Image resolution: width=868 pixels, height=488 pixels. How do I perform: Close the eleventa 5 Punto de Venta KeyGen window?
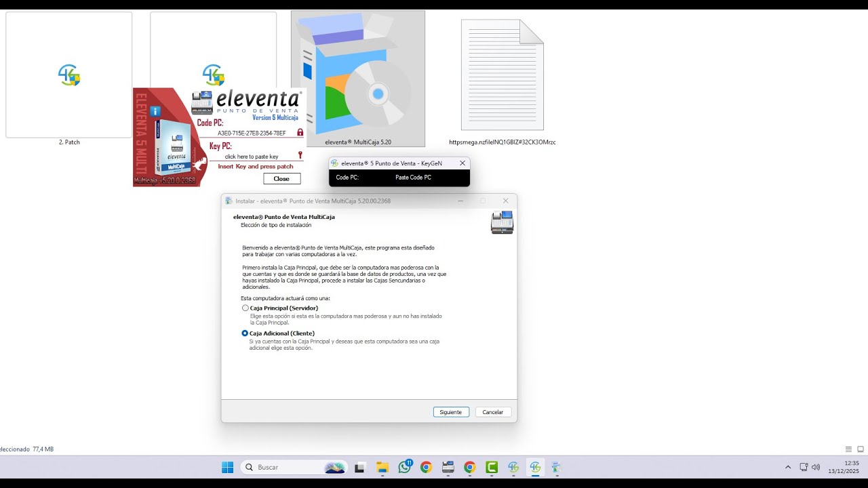(462, 163)
